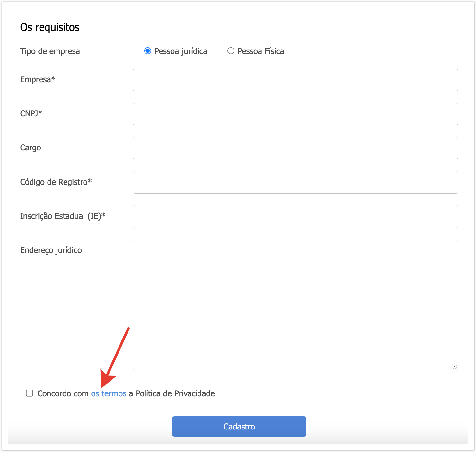This screenshot has width=476, height=452.
Task: Click the Código de Registro input
Action: (x=295, y=182)
